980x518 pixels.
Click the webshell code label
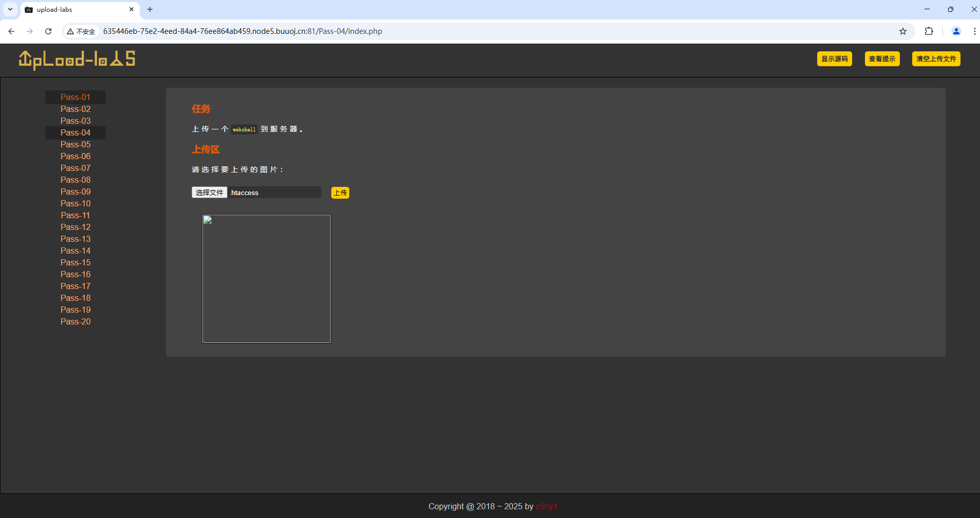244,129
